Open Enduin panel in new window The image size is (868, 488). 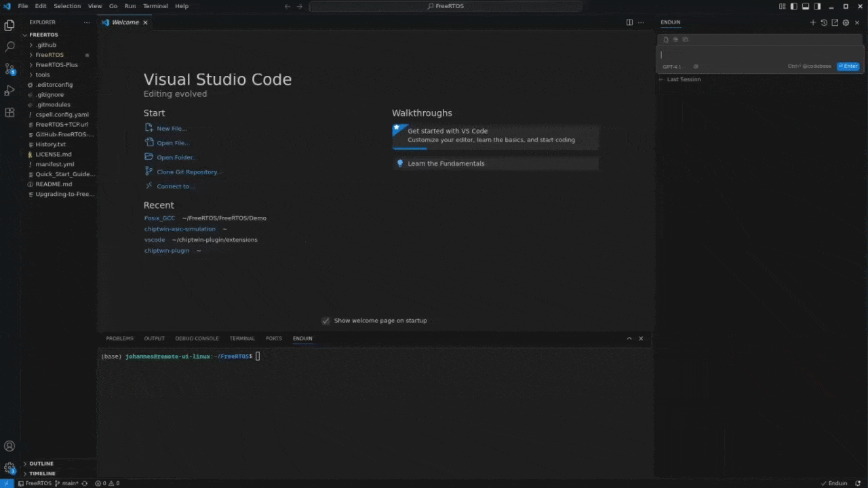835,22
